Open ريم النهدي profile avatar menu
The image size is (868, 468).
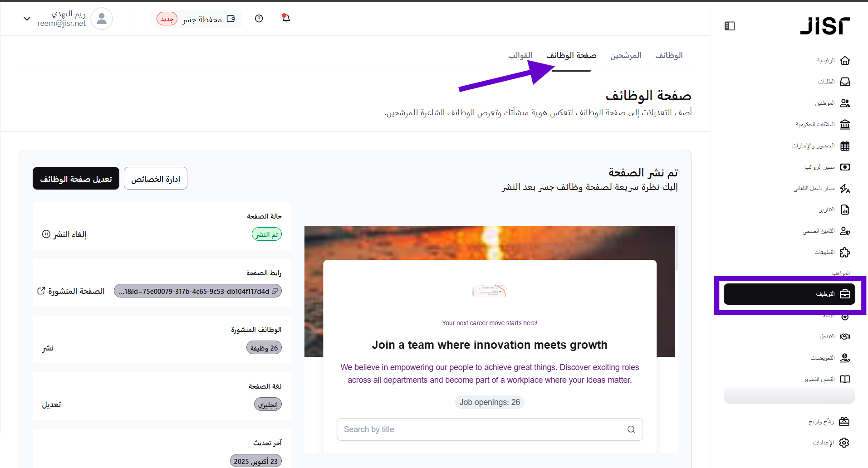(x=102, y=19)
